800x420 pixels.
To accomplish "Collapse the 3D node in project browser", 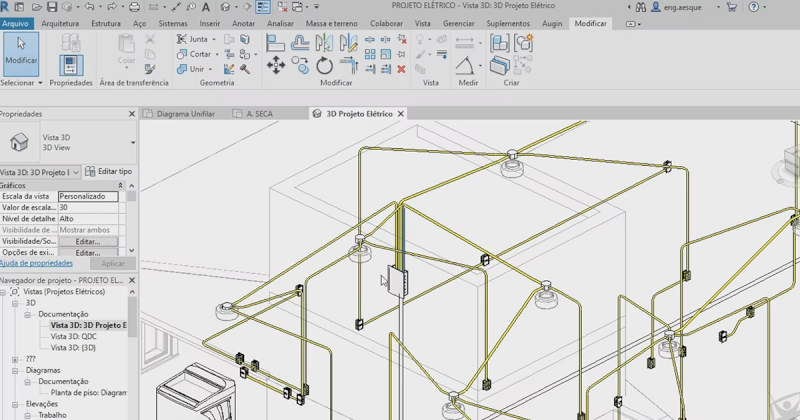I will click(x=15, y=303).
